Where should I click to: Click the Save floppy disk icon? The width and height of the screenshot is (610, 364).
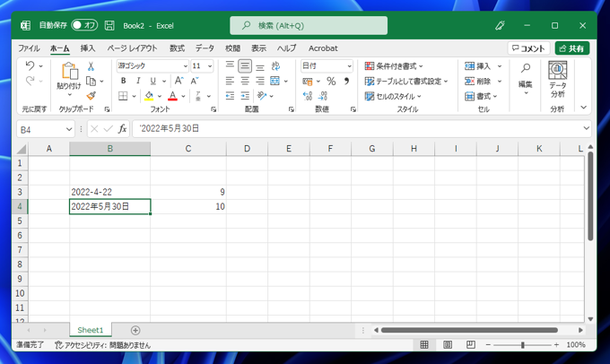click(109, 25)
